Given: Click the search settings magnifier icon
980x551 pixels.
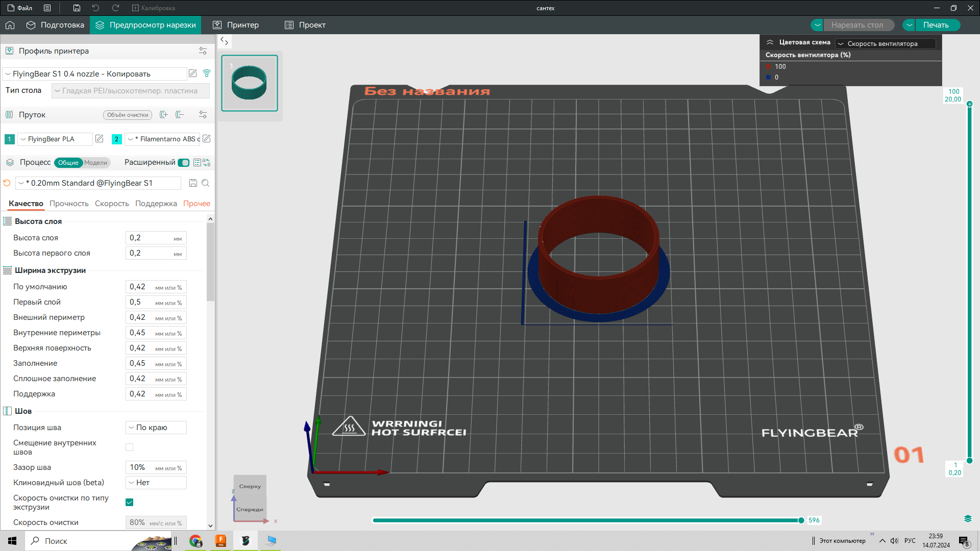Looking at the screenshot, I should click(x=206, y=183).
